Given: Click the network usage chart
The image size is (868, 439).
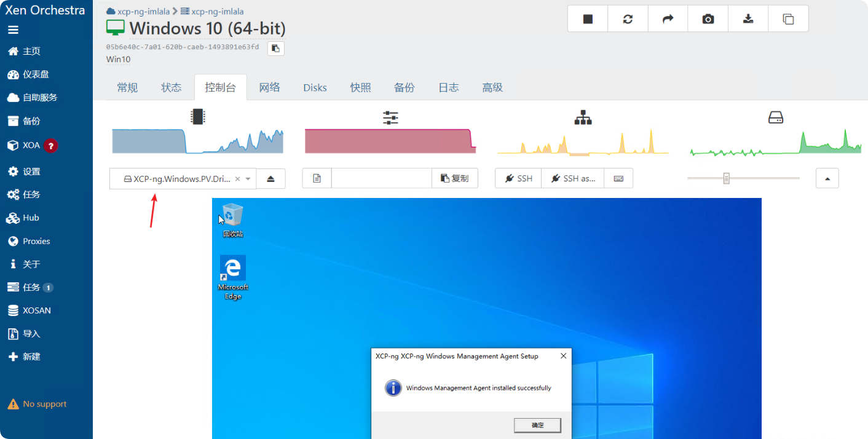Looking at the screenshot, I should click(x=583, y=141).
